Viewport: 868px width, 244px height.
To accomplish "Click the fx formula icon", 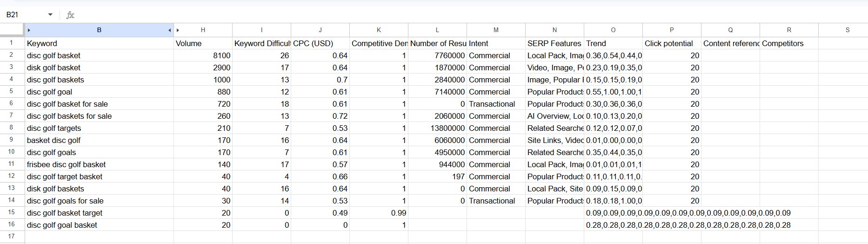I will (x=70, y=15).
